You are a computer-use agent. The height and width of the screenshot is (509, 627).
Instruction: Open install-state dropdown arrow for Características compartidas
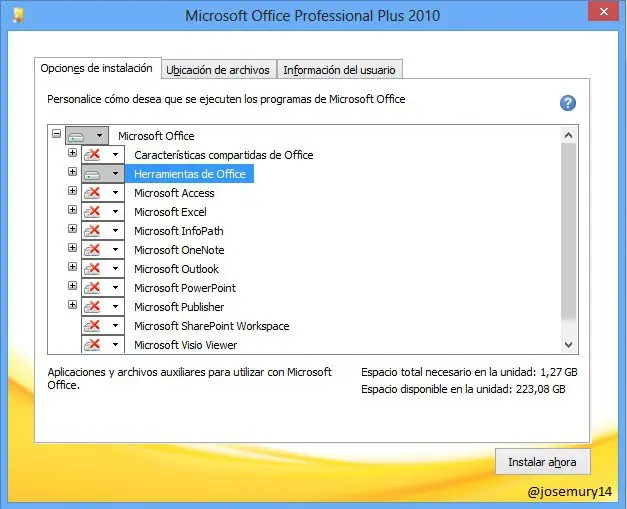115,154
